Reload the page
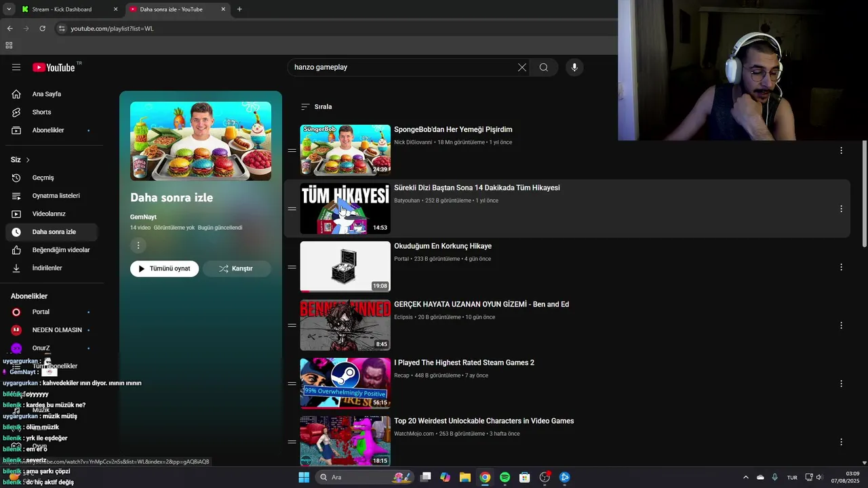This screenshot has height=488, width=868. tap(42, 28)
